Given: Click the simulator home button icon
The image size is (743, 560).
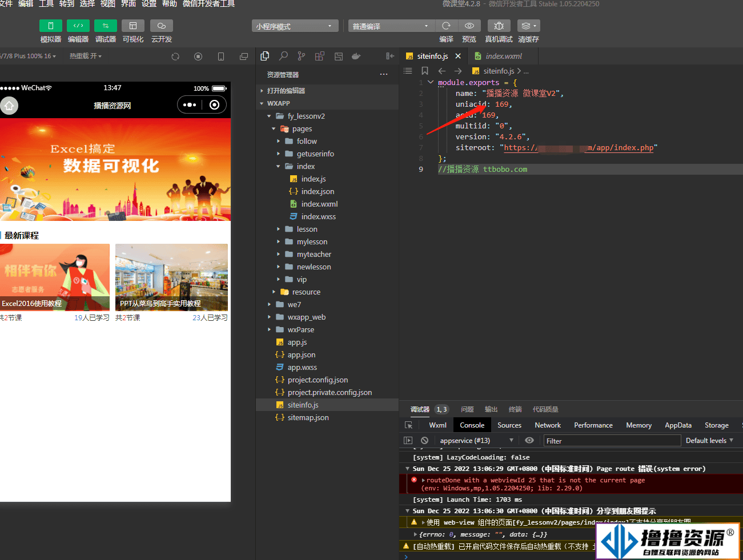Looking at the screenshot, I should tap(9, 106).
